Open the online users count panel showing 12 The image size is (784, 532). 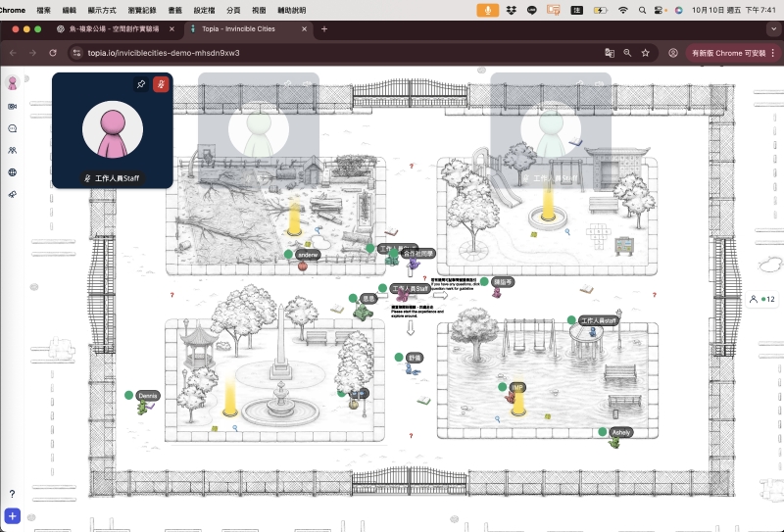[x=761, y=299]
